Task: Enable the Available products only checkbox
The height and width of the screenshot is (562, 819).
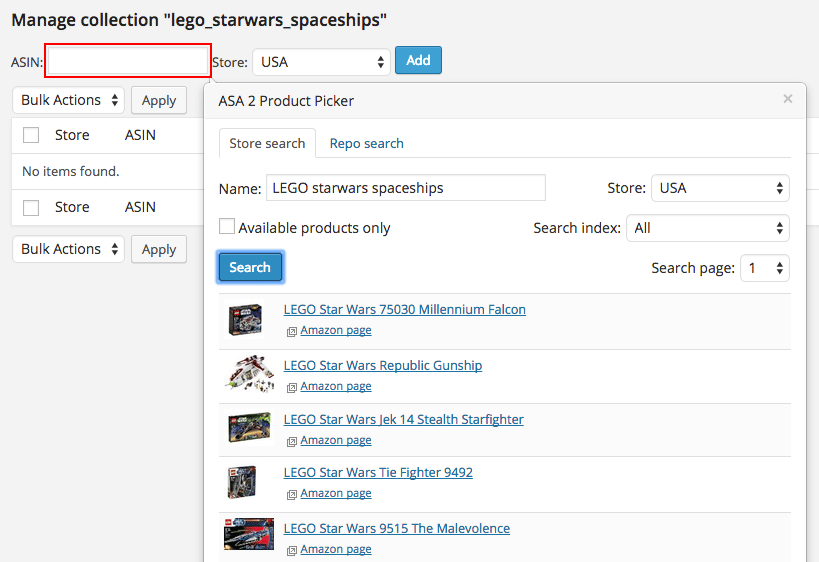Action: point(227,227)
